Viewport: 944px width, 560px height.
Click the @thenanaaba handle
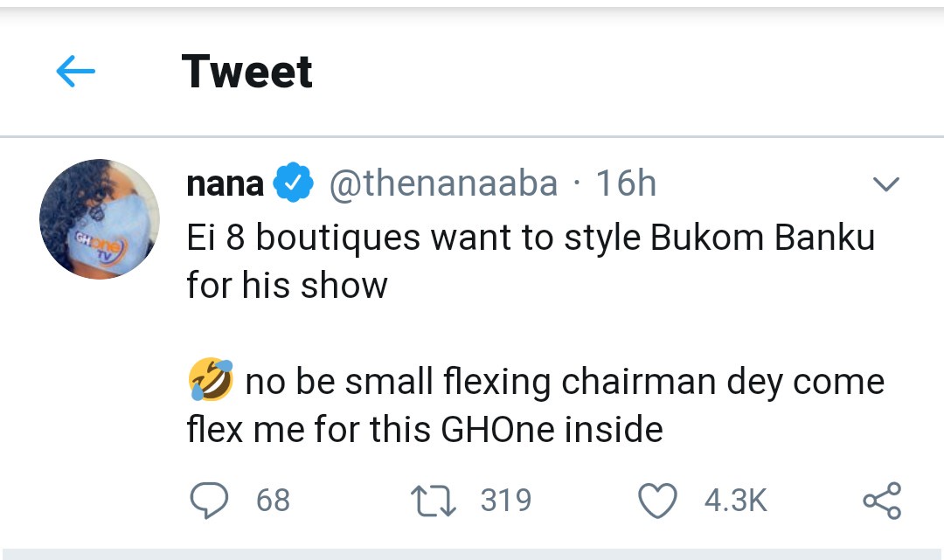tap(442, 184)
